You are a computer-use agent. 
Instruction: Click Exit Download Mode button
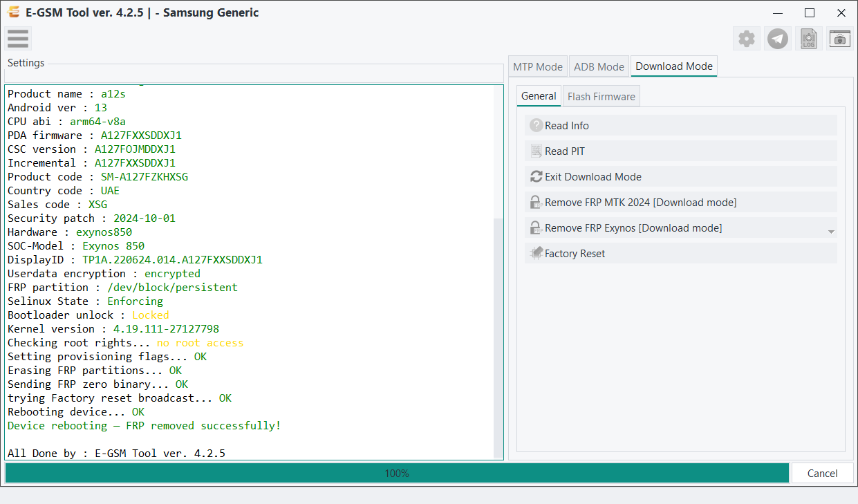point(681,176)
